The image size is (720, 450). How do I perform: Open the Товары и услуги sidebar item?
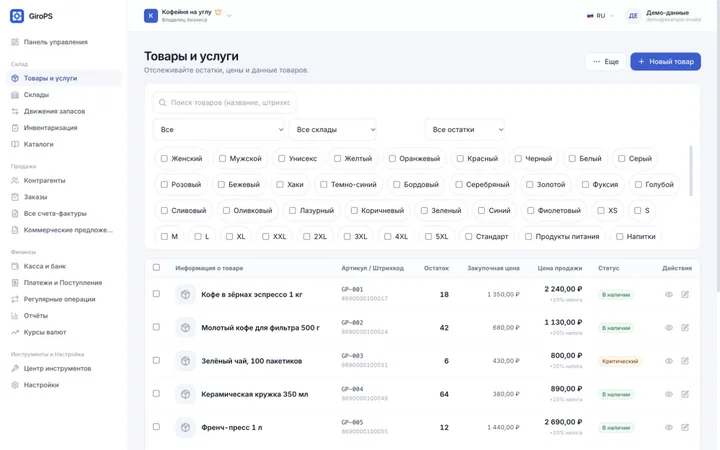coord(64,79)
